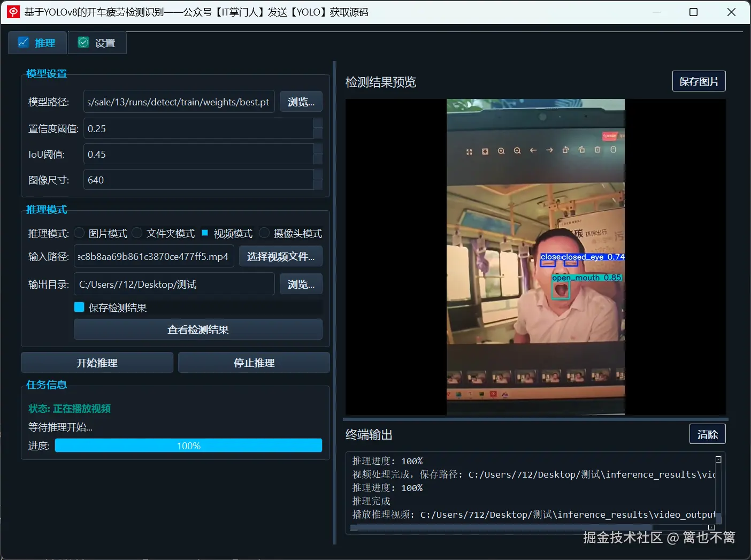
Task: Click the 推理完成 line in terminal output
Action: (x=371, y=501)
